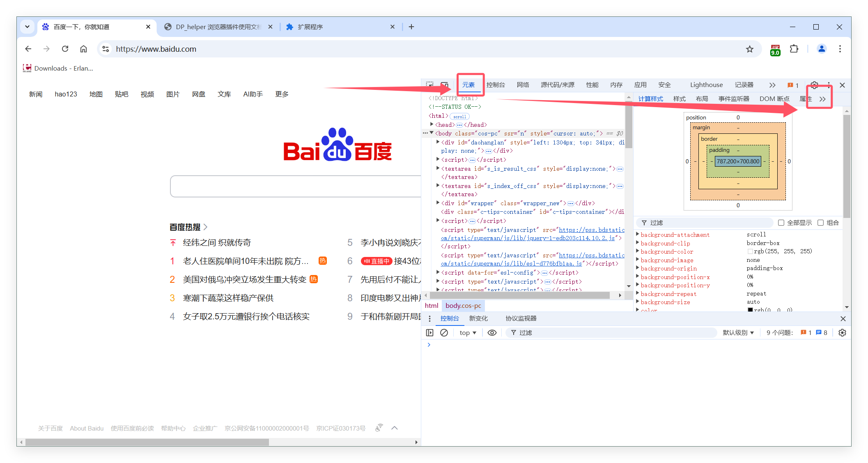Bookmark this page with the star icon
868x463 pixels.
click(750, 49)
